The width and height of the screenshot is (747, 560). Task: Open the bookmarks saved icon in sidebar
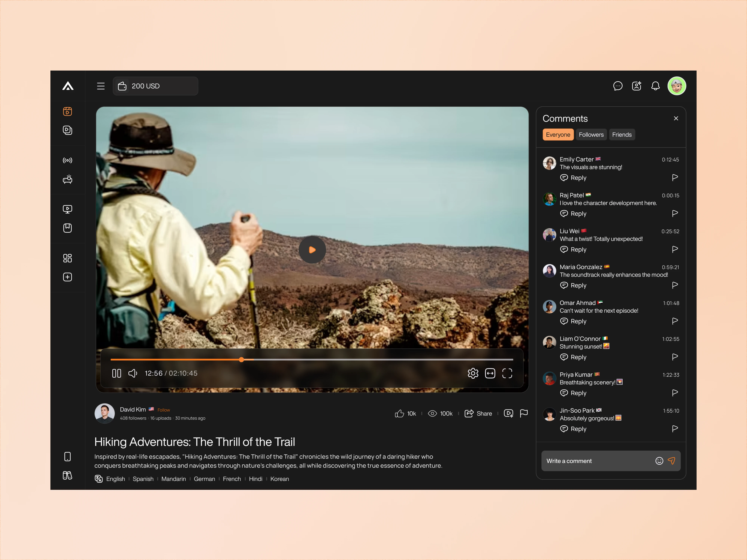pos(68,228)
